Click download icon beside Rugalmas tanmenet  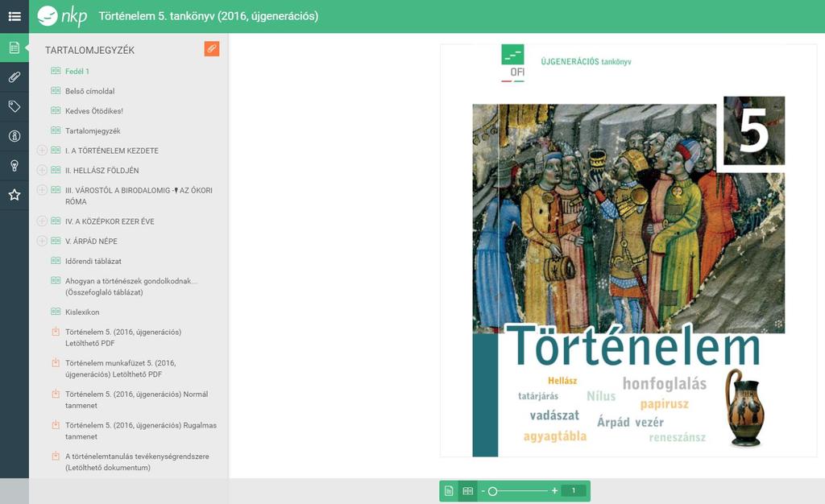56,424
